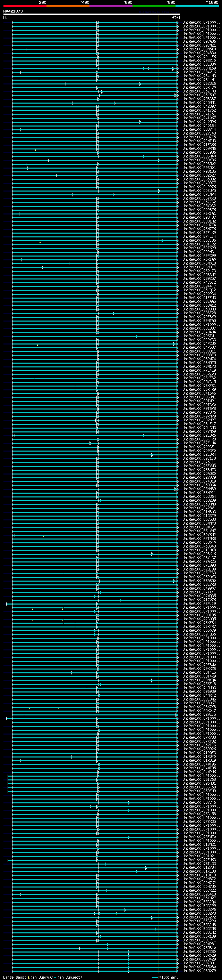The width and height of the screenshot is (222, 980).
Task: Click the white query sequence bar
Action: click(x=92, y=15)
